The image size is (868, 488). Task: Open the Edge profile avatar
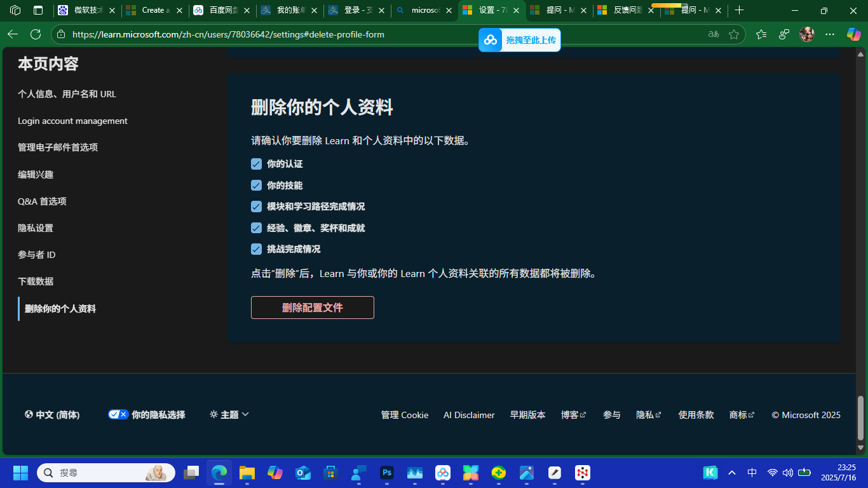pyautogui.click(x=807, y=34)
